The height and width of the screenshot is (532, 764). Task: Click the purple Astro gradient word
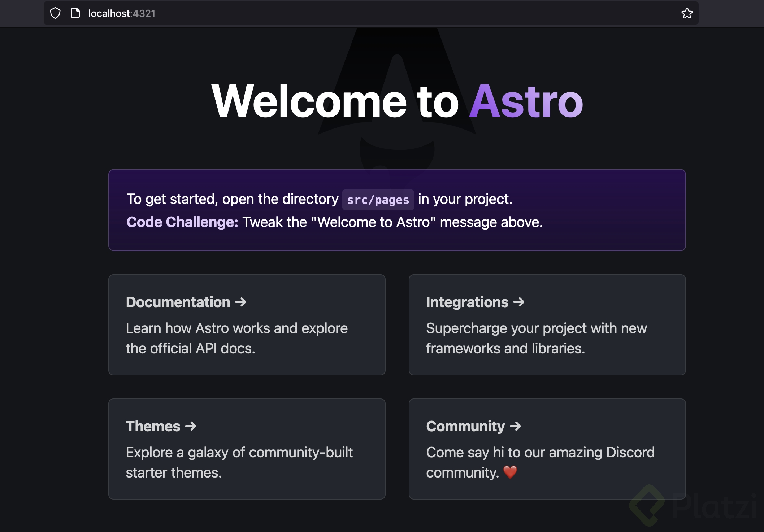[x=526, y=101]
